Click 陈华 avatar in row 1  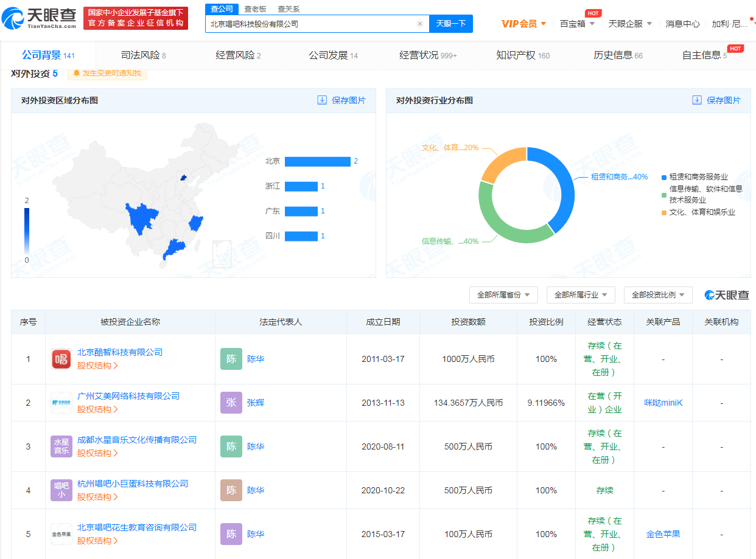[231, 359]
